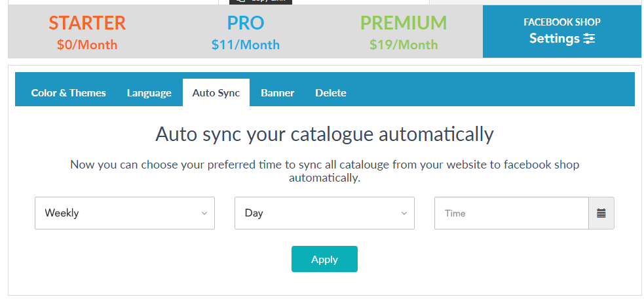Select the Auto Sync tab

pos(216,93)
